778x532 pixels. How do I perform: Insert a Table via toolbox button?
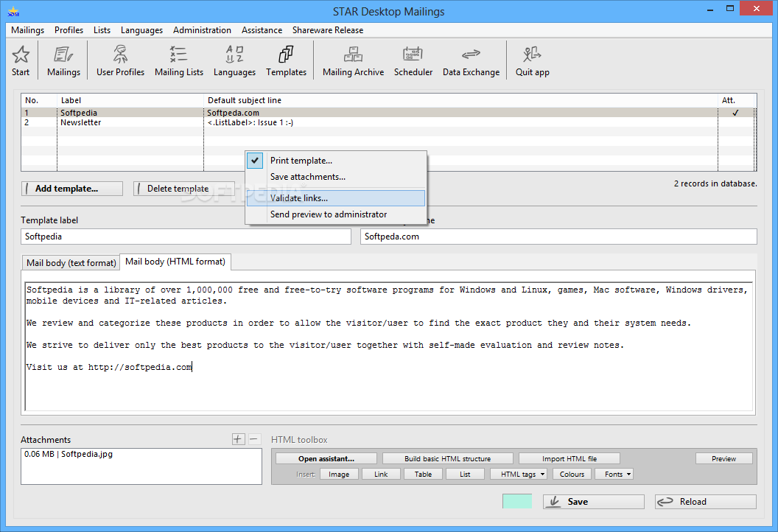(423, 474)
